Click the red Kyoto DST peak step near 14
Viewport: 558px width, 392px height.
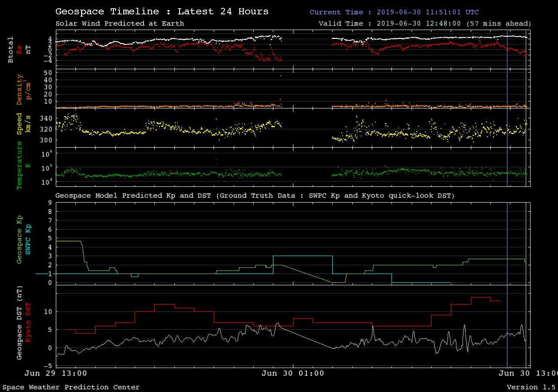click(481, 297)
